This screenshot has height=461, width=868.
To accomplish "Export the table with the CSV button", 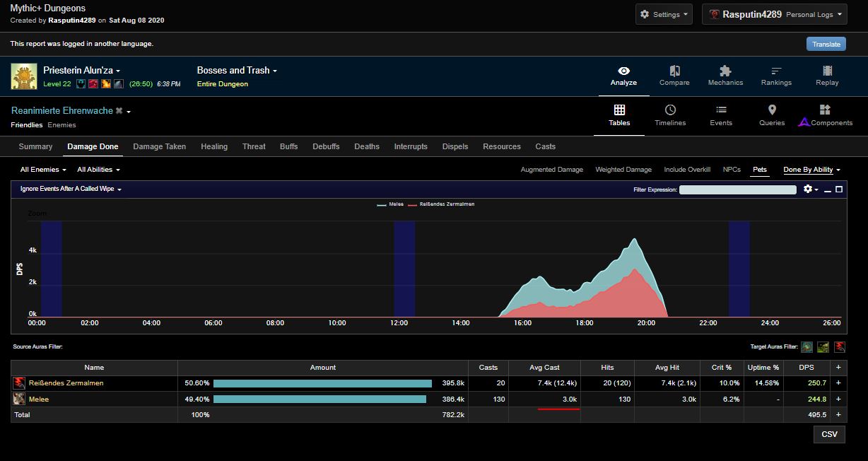I will pyautogui.click(x=829, y=434).
